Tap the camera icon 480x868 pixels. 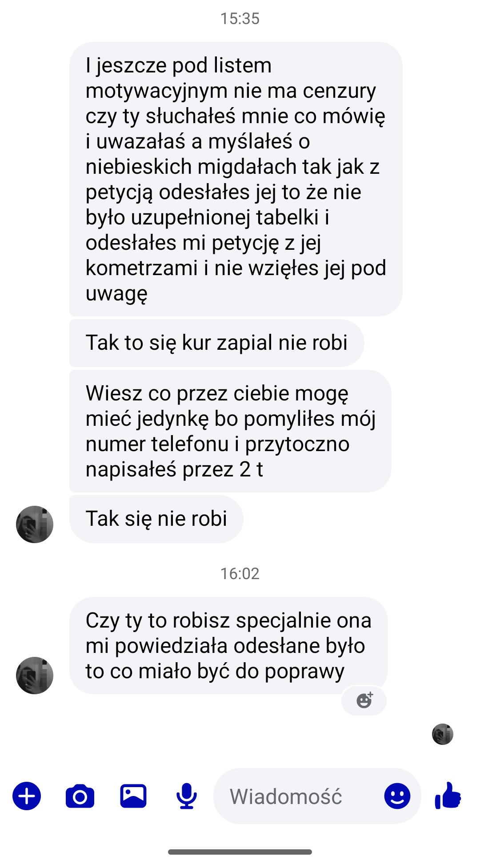(x=80, y=796)
